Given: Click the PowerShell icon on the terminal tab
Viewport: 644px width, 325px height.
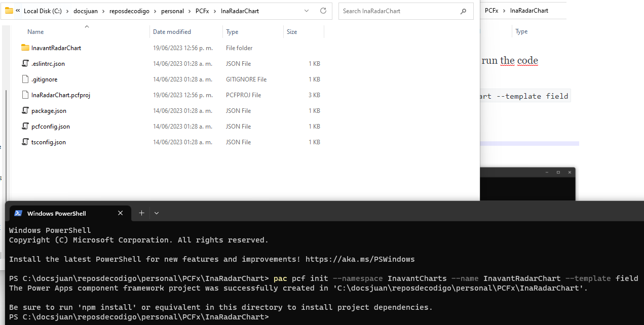Looking at the screenshot, I should (18, 213).
